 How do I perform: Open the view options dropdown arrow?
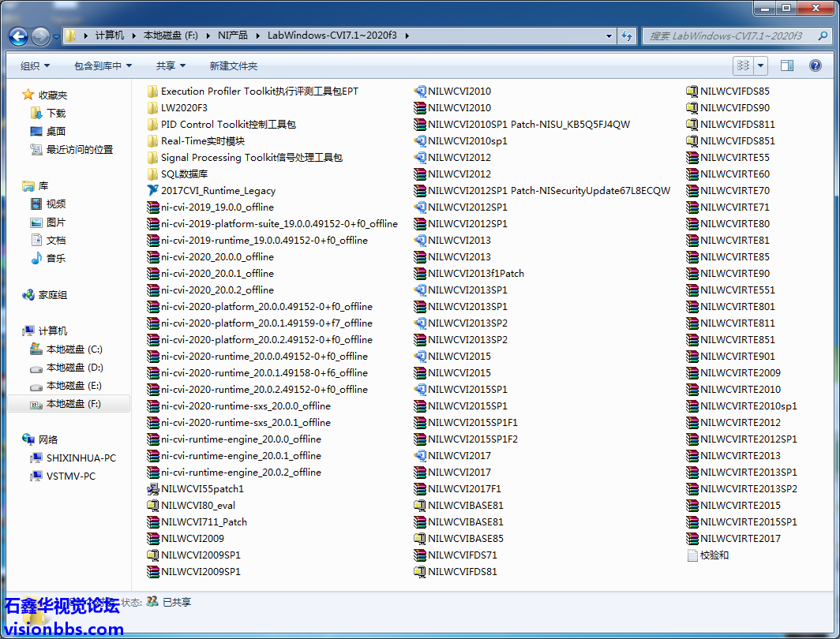(761, 65)
